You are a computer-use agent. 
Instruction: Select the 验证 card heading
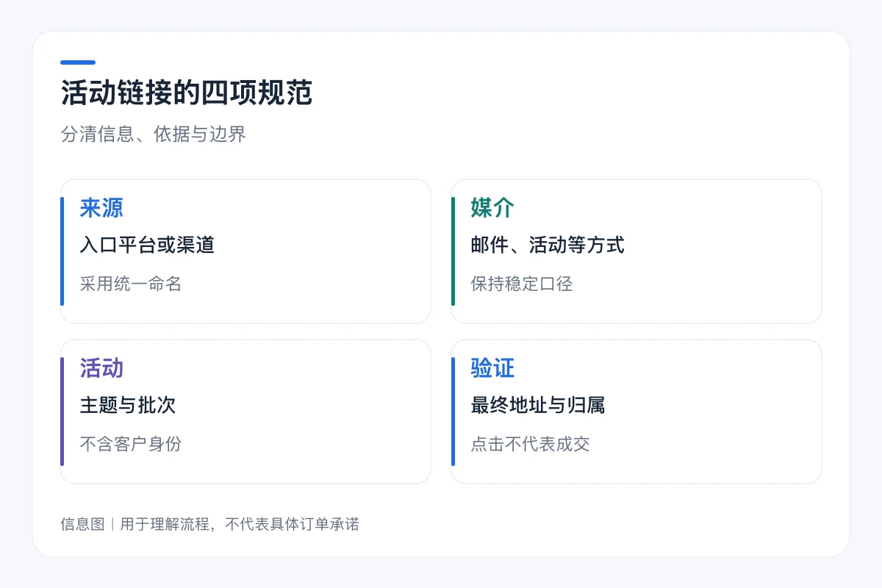pos(492,368)
